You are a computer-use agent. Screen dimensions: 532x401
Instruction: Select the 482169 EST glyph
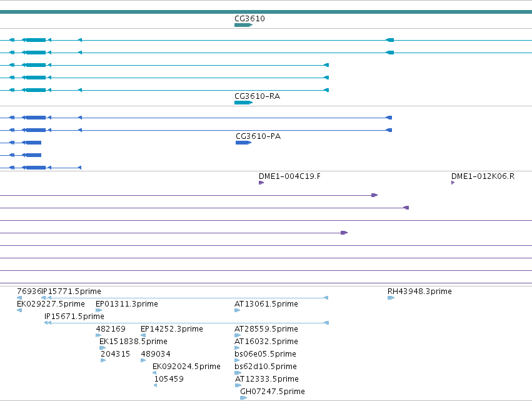98,335
